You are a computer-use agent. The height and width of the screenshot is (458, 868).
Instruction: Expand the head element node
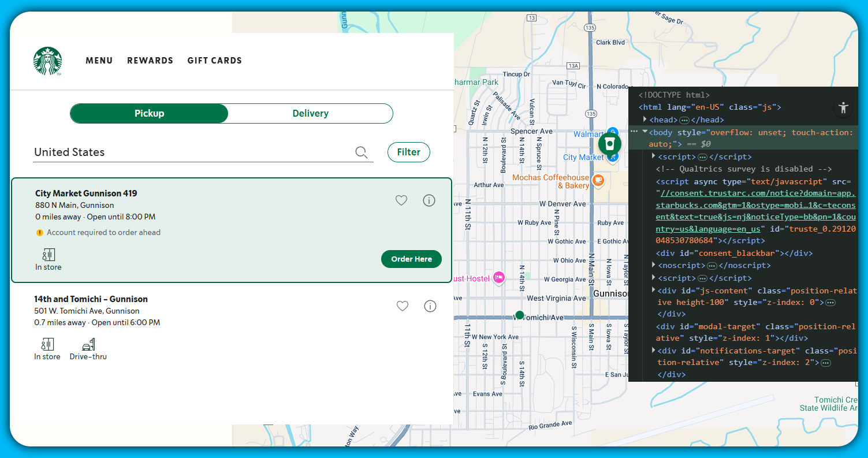[645, 120]
